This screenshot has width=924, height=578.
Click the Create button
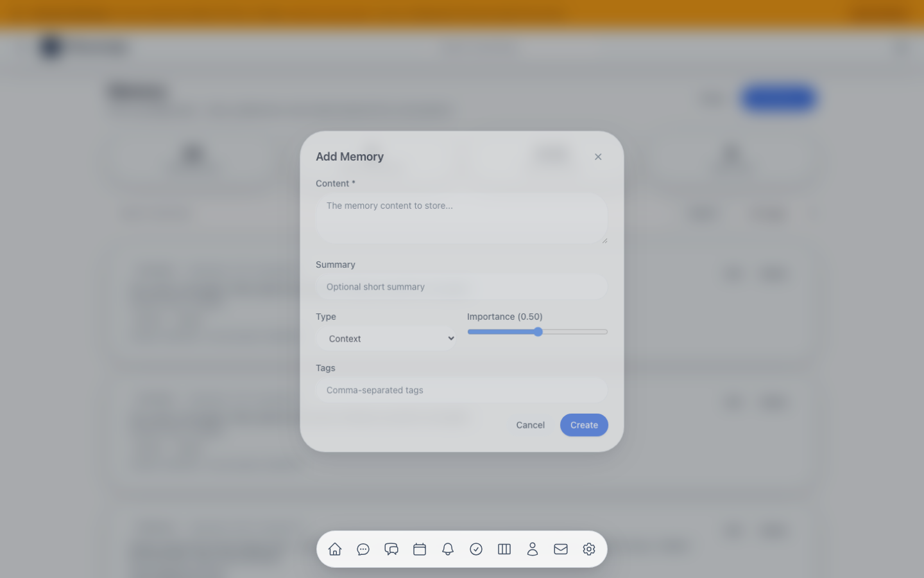pyautogui.click(x=584, y=425)
